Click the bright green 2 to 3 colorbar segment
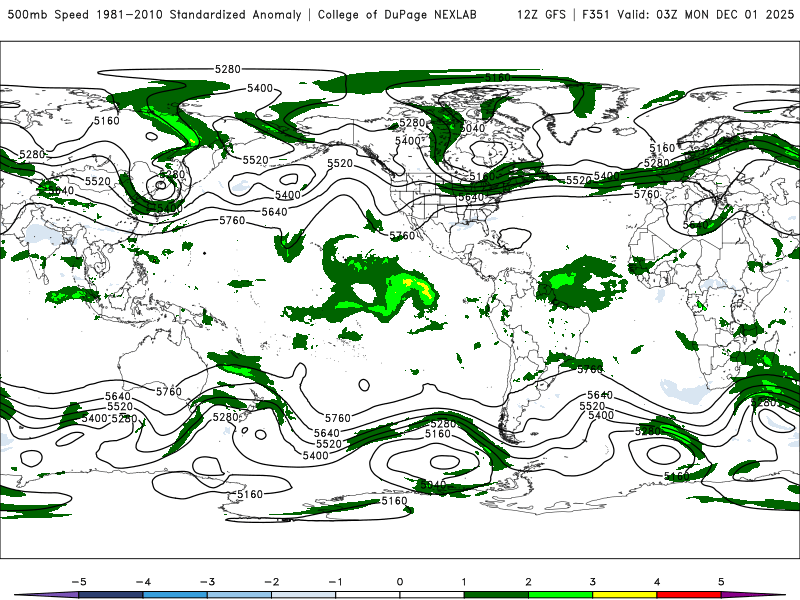Image resolution: width=800 pixels, height=600 pixels. click(x=560, y=595)
